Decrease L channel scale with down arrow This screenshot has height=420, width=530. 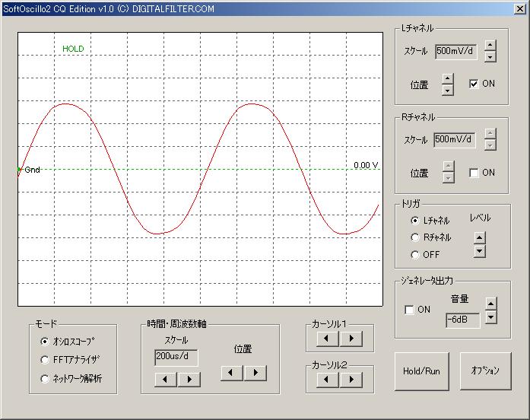(x=490, y=56)
